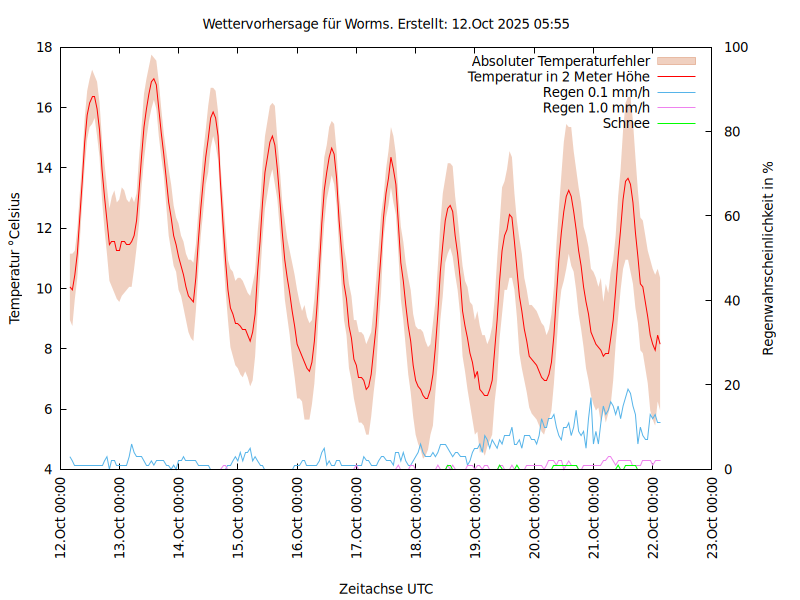Click the 'Temperatur in 2 Meter Höhe' legend entry
The width and height of the screenshot is (800, 600).
(559, 77)
